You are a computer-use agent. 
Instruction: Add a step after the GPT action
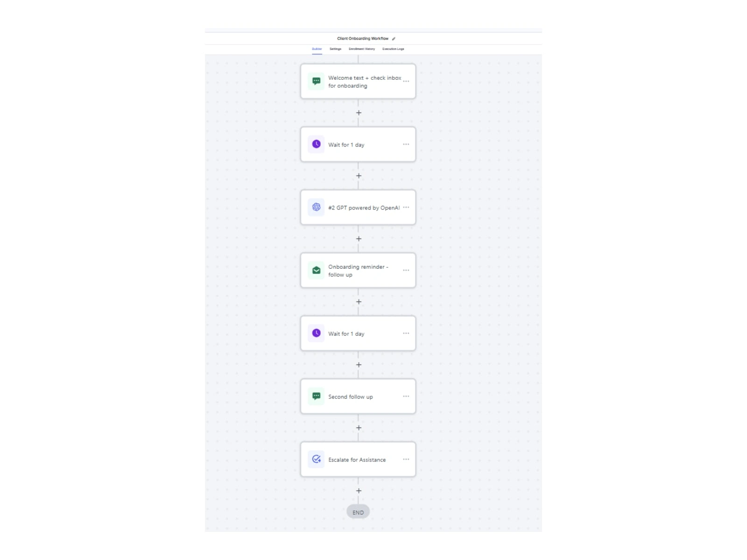[x=359, y=239]
